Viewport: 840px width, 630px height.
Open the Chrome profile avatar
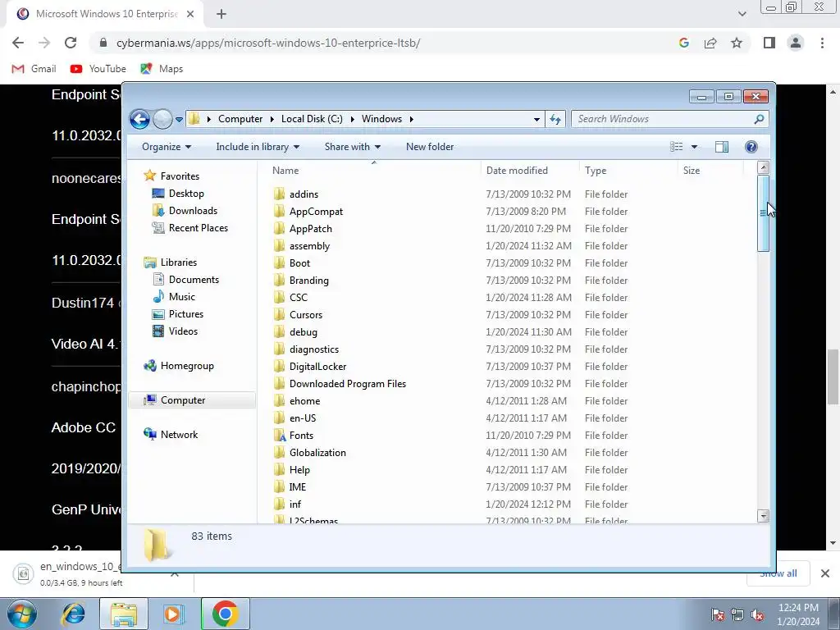(x=796, y=43)
